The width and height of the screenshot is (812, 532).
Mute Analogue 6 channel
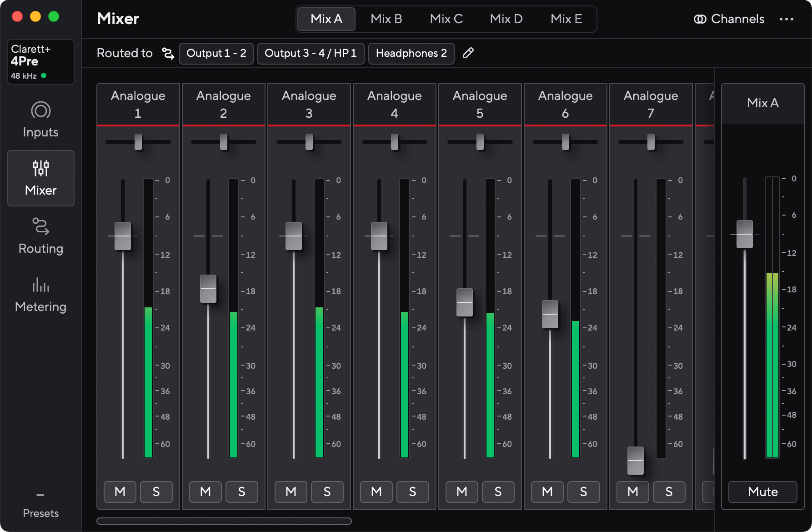[x=547, y=492]
